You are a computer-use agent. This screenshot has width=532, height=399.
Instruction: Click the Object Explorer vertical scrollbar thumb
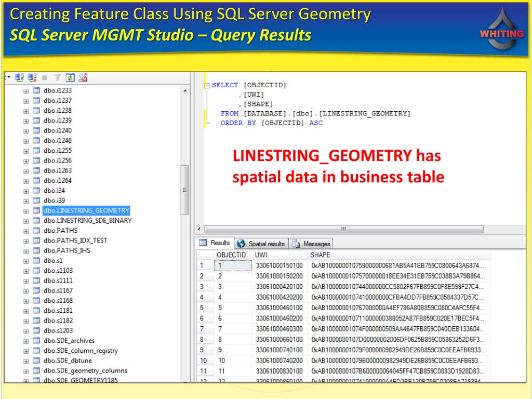(x=185, y=190)
